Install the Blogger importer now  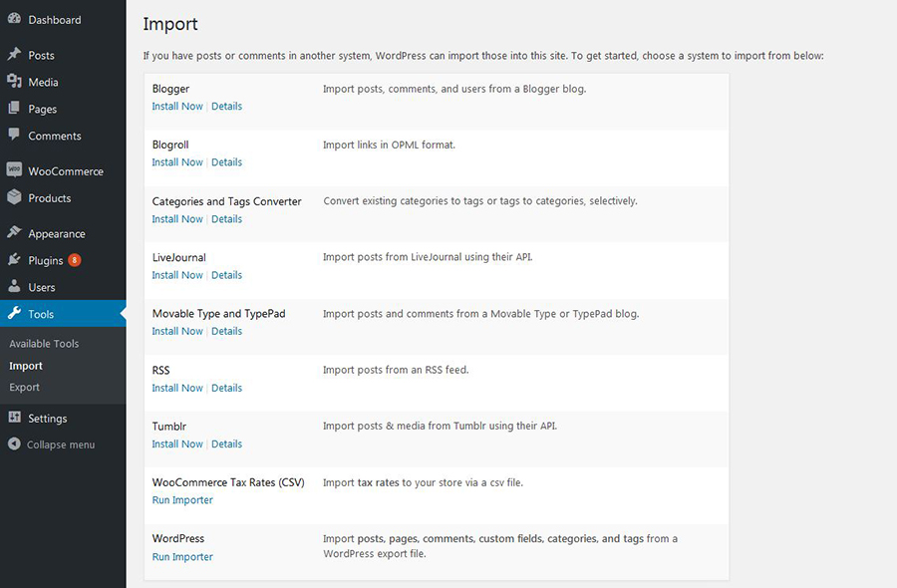177,106
